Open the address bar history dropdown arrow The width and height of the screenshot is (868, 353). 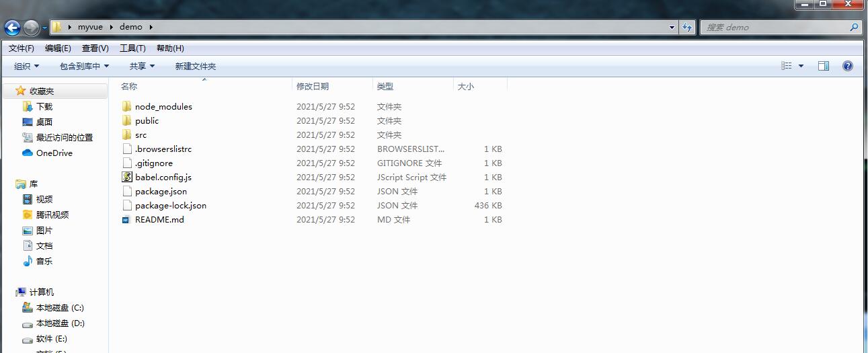(x=672, y=28)
